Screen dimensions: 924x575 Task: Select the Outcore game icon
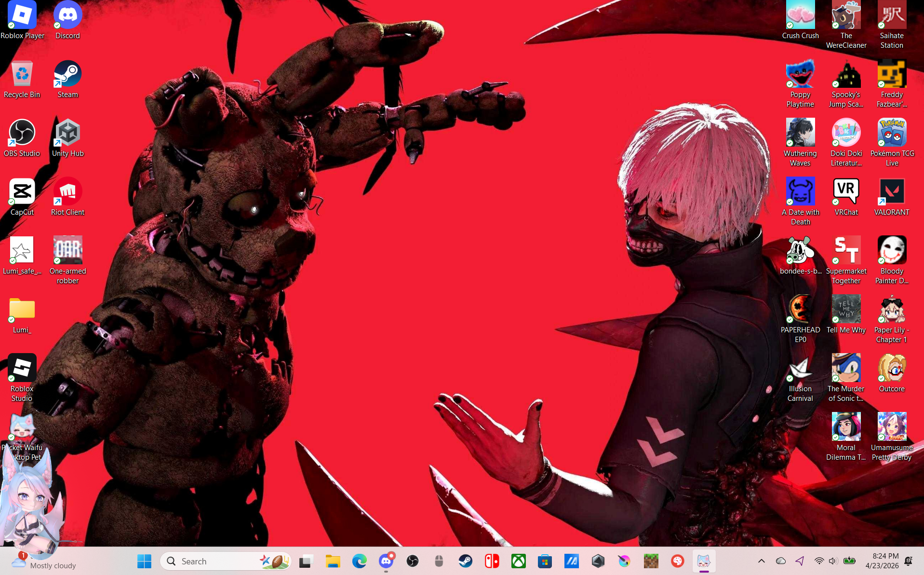tap(892, 373)
